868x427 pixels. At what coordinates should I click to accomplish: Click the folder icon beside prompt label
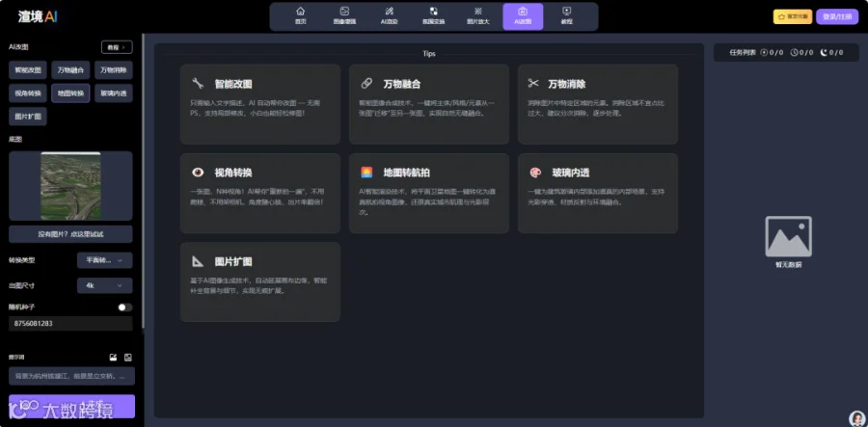click(113, 358)
